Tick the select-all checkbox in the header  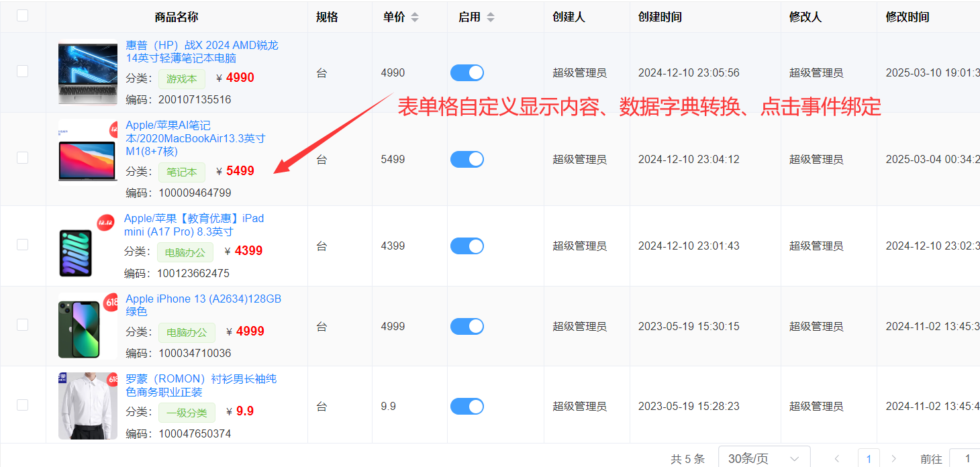[22, 15]
